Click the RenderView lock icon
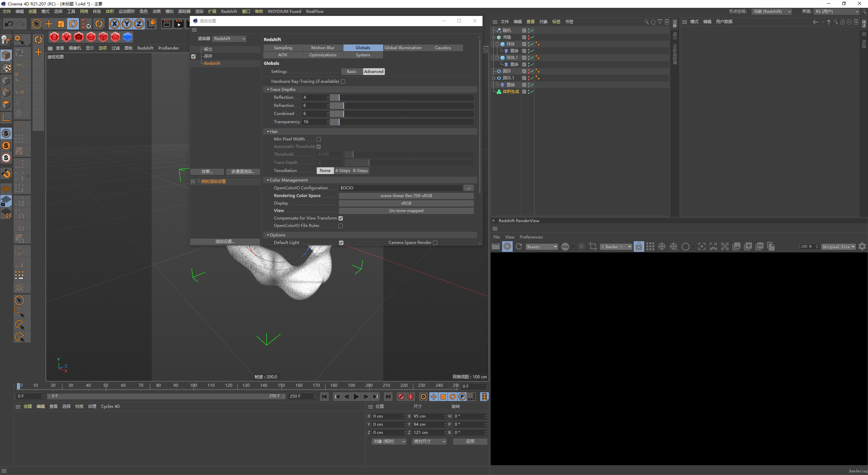Screen dimensions: 868x475 638,247
